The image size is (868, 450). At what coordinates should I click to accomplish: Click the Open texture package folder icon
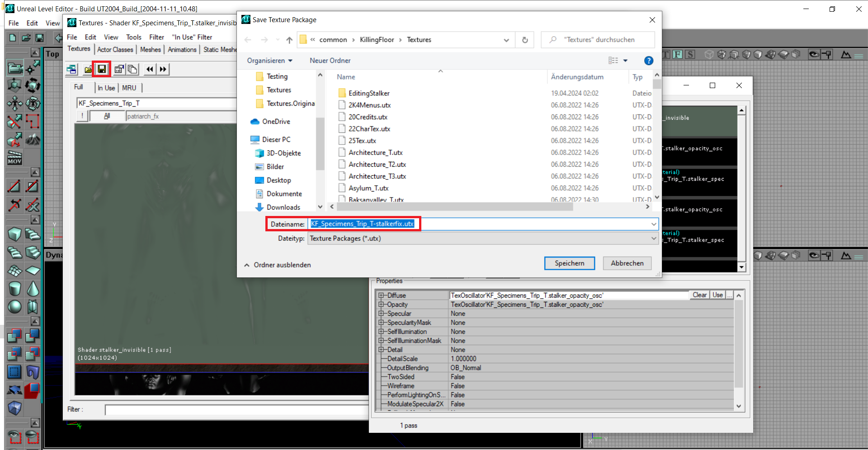[x=89, y=69]
